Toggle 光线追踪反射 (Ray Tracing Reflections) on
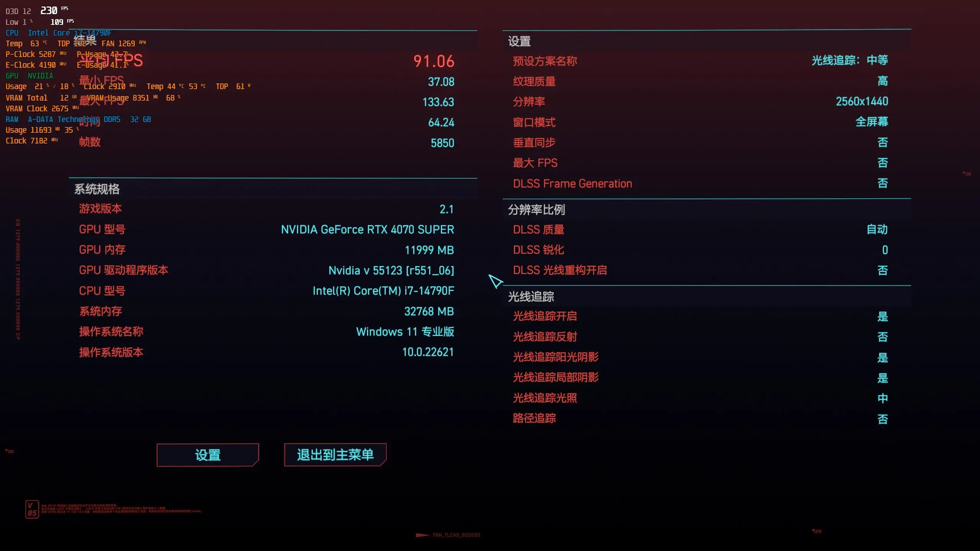This screenshot has height=551, width=980. 882,336
